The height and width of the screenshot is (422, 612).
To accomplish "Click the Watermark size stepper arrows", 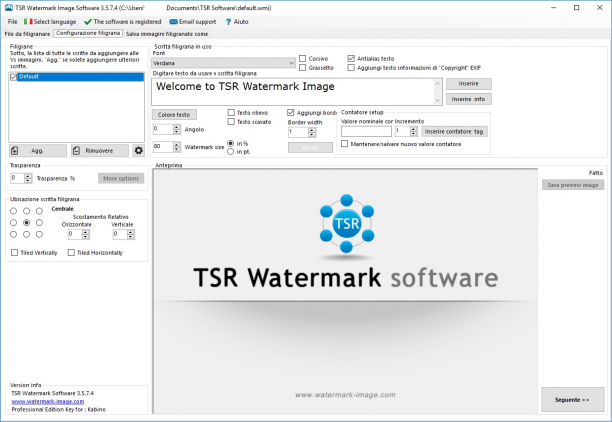I will point(177,147).
